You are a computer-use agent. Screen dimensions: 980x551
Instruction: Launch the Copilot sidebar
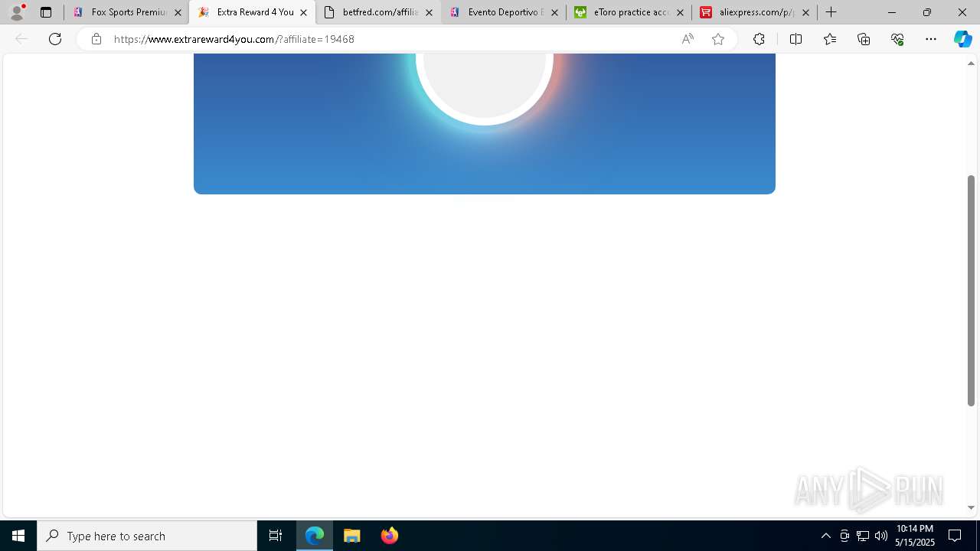pos(962,39)
